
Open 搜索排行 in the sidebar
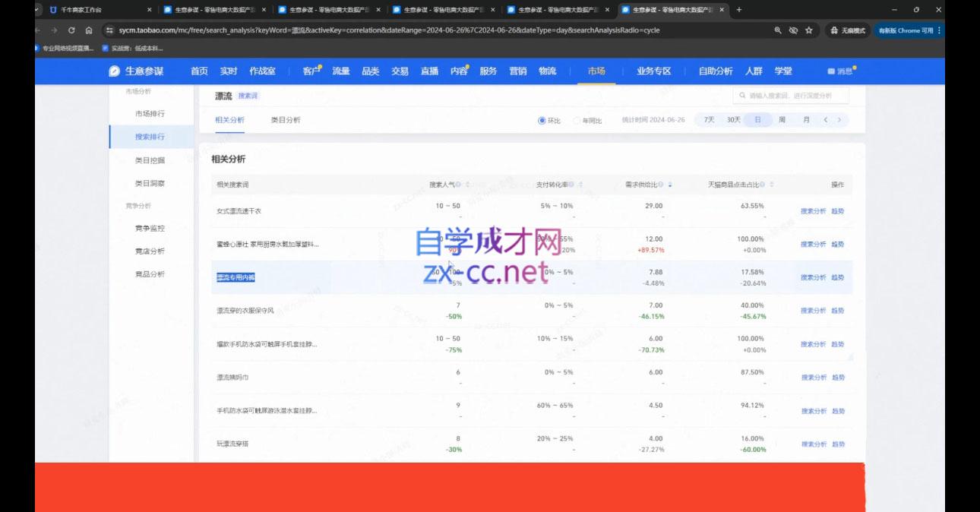[x=150, y=137]
